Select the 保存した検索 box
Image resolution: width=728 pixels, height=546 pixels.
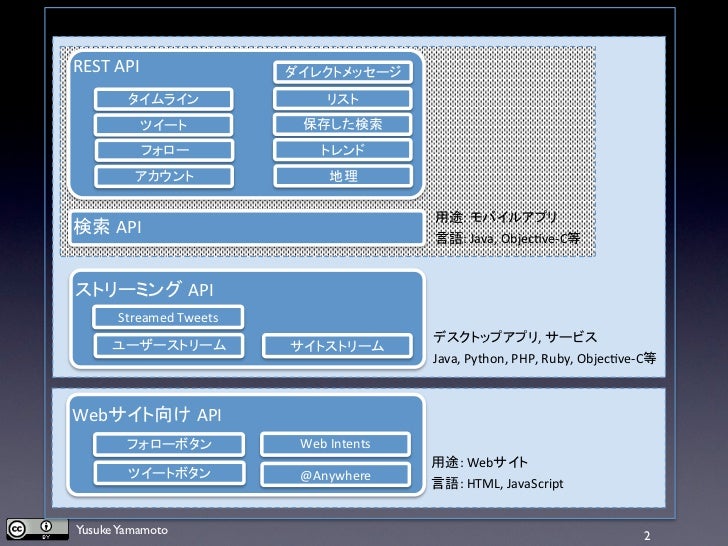[343, 124]
